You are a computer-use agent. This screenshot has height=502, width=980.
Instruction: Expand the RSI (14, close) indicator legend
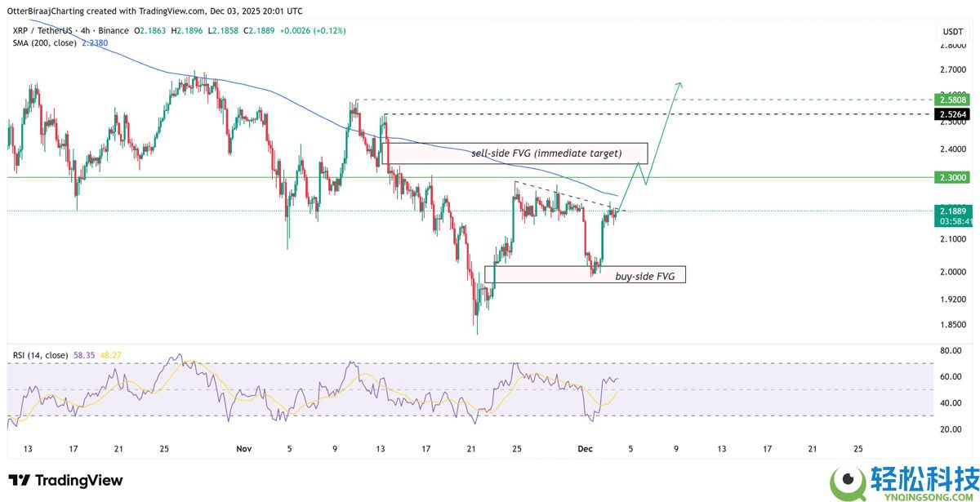click(x=41, y=355)
